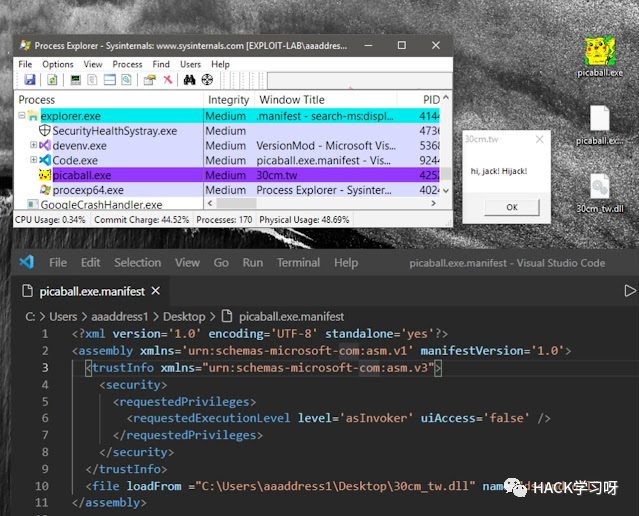Select the GoogleCrashHandler.exe process row
Viewport: 639px width, 516px height.
pyautogui.click(x=109, y=204)
